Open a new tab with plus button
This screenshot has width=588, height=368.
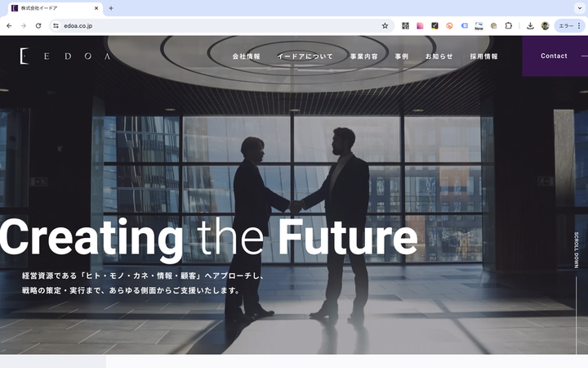click(111, 8)
